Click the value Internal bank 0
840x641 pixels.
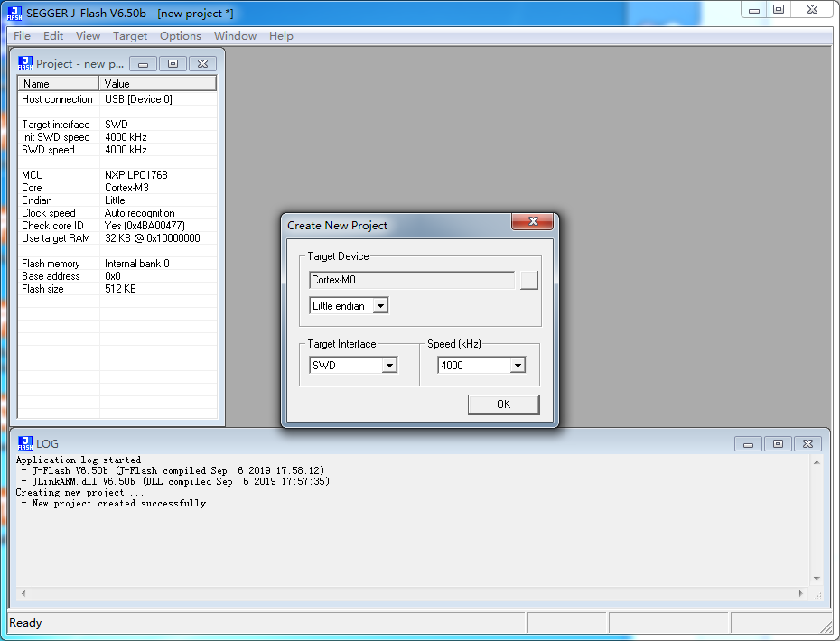(x=136, y=264)
